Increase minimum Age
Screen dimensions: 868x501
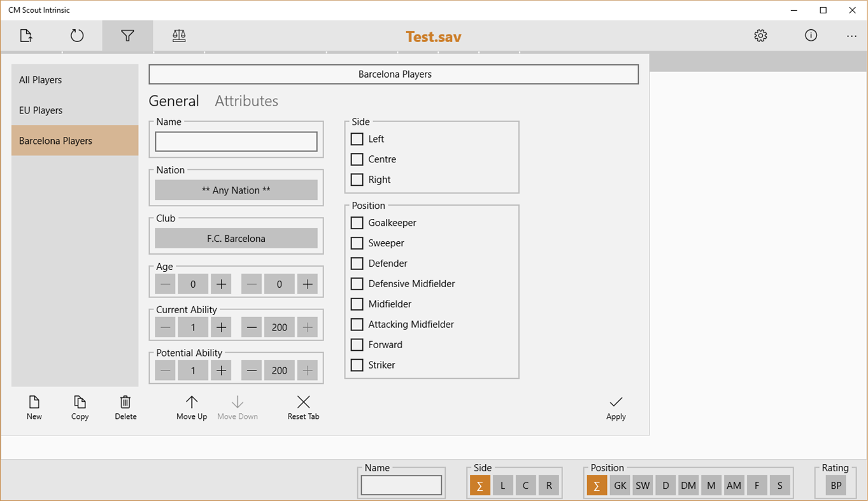pos(221,284)
